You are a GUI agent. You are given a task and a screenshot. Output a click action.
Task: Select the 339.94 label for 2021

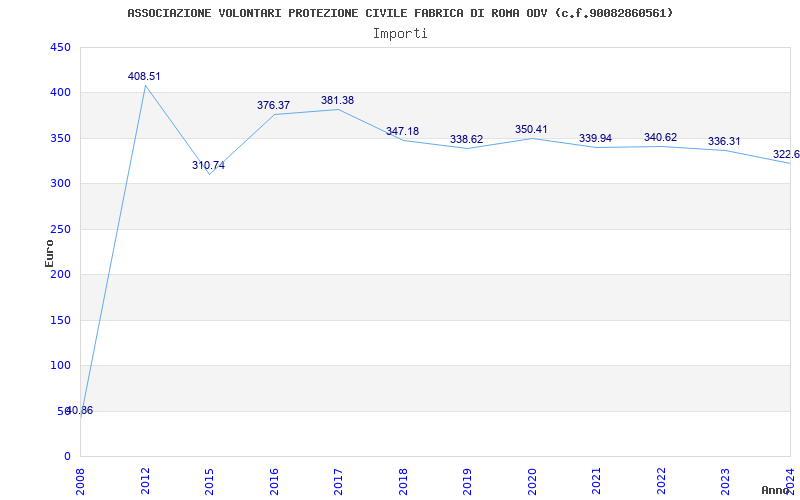pyautogui.click(x=595, y=139)
